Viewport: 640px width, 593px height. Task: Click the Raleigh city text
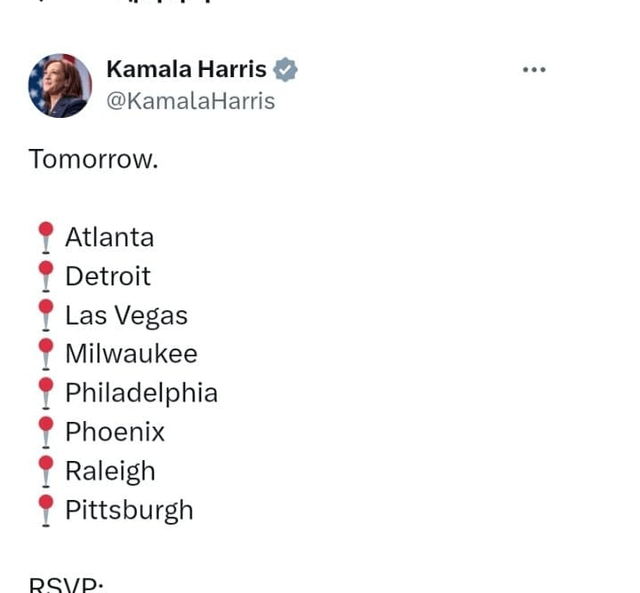tap(110, 471)
